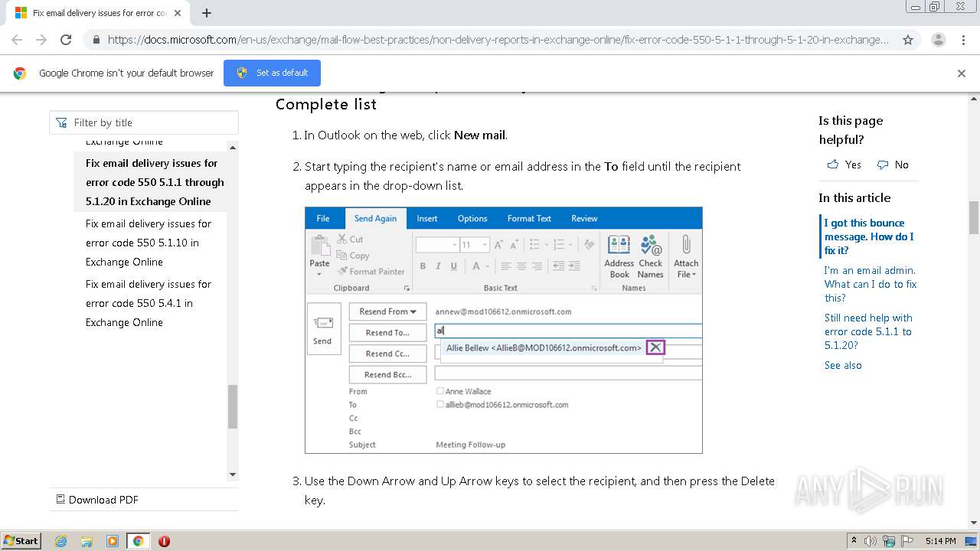
Task: Open the Chrome three-dot menu
Action: coord(963,40)
